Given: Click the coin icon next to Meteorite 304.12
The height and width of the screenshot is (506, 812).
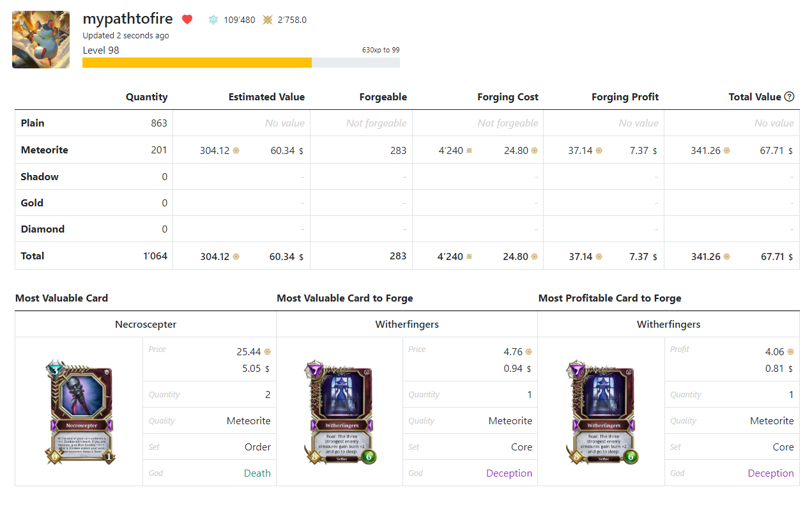Looking at the screenshot, I should coord(236,151).
